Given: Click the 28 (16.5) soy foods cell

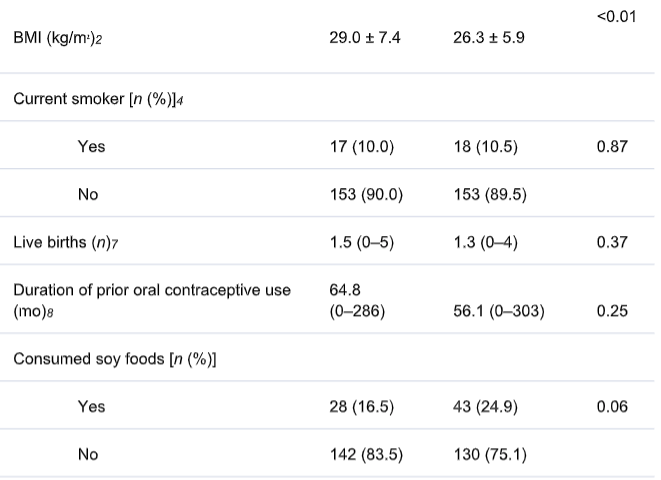Looking at the screenshot, I should [x=362, y=407].
